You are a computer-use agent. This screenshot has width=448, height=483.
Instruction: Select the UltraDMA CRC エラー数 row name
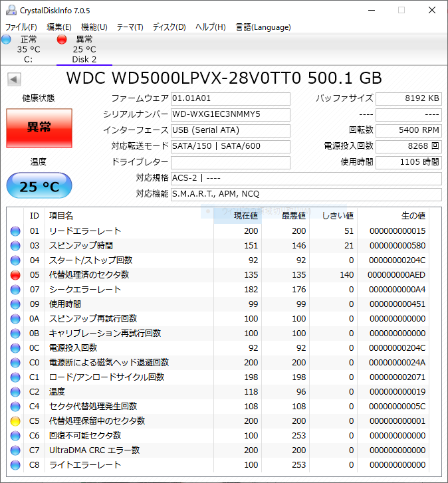click(94, 450)
